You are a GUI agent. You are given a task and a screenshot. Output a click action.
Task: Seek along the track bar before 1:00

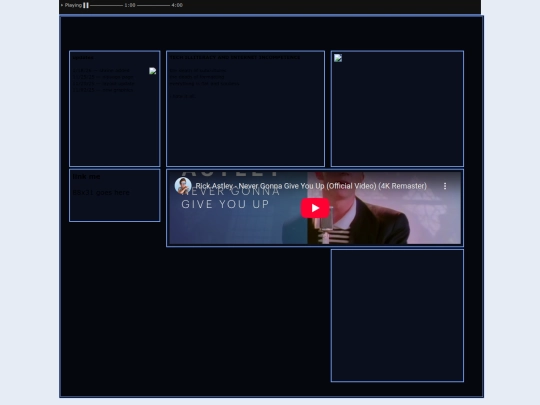pos(106,5)
